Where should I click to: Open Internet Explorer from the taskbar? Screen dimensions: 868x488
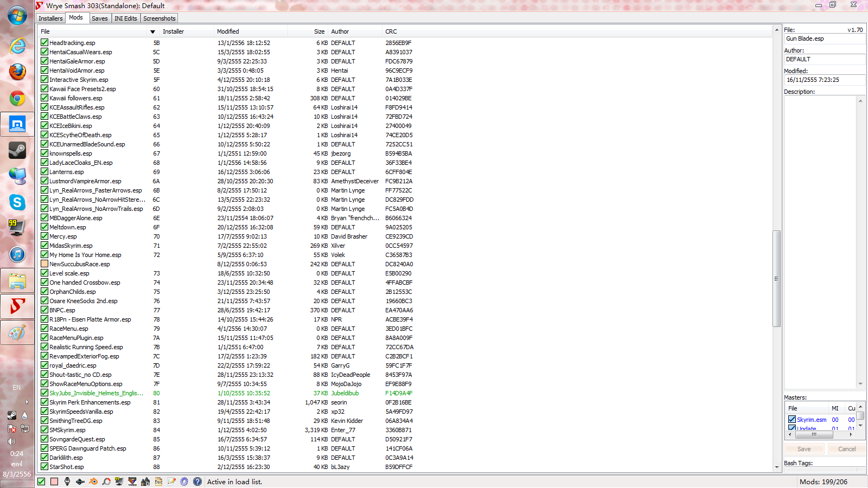[17, 46]
